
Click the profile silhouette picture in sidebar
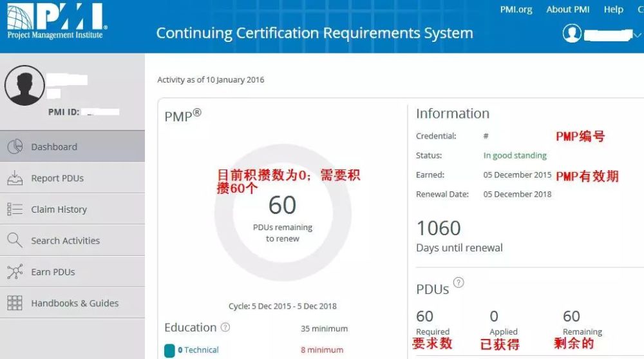(x=24, y=86)
